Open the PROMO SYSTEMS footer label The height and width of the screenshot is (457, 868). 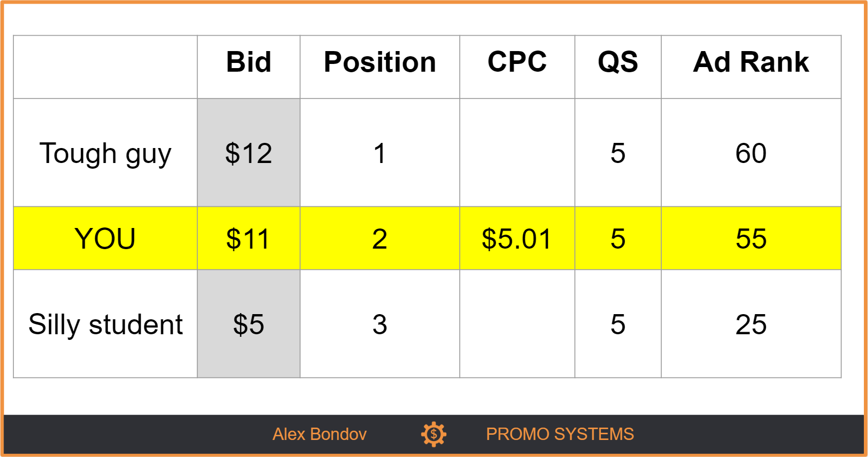click(x=560, y=434)
